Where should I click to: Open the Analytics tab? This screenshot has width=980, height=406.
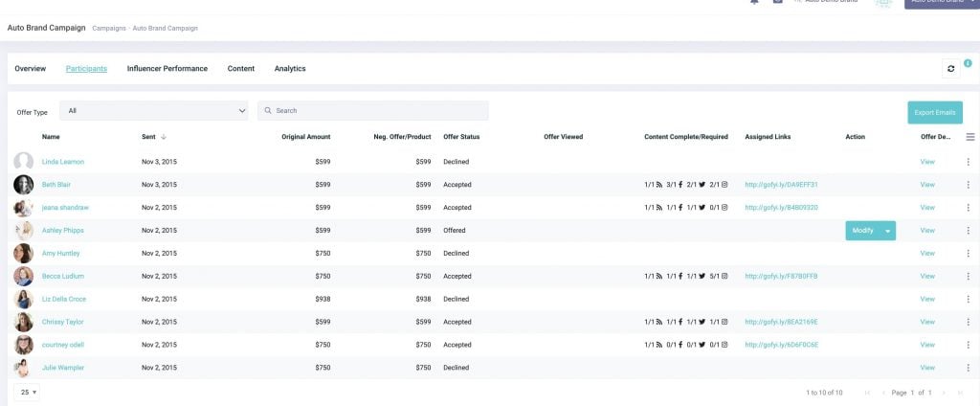(290, 69)
